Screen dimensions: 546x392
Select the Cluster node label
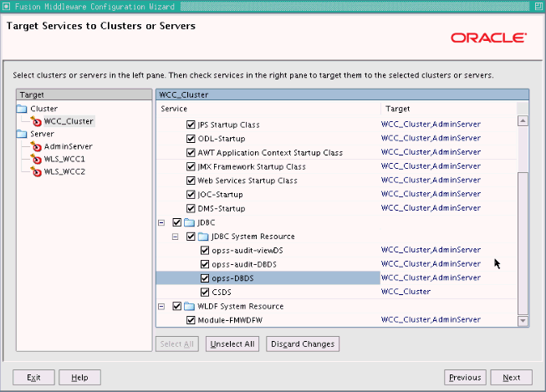click(43, 109)
